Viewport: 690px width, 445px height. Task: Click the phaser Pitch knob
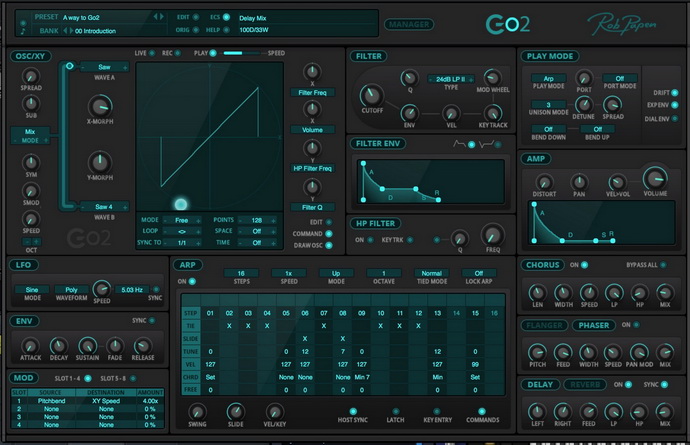[x=537, y=353]
